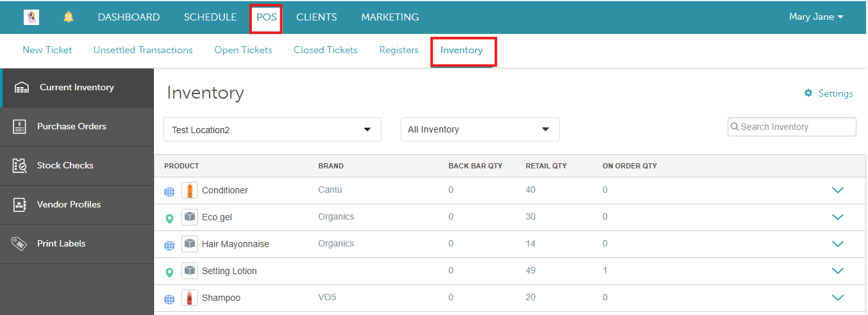Click the Setting Lotion product name
The image size is (868, 315).
(x=229, y=271)
